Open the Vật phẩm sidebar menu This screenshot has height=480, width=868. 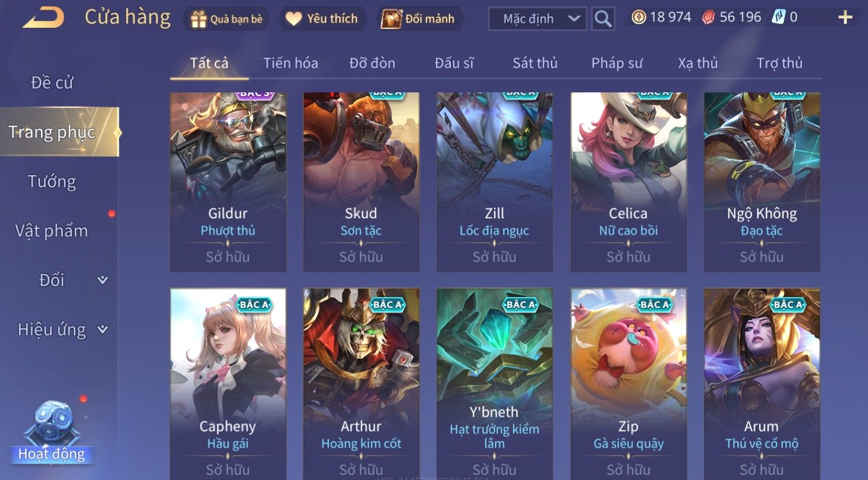pyautogui.click(x=52, y=231)
